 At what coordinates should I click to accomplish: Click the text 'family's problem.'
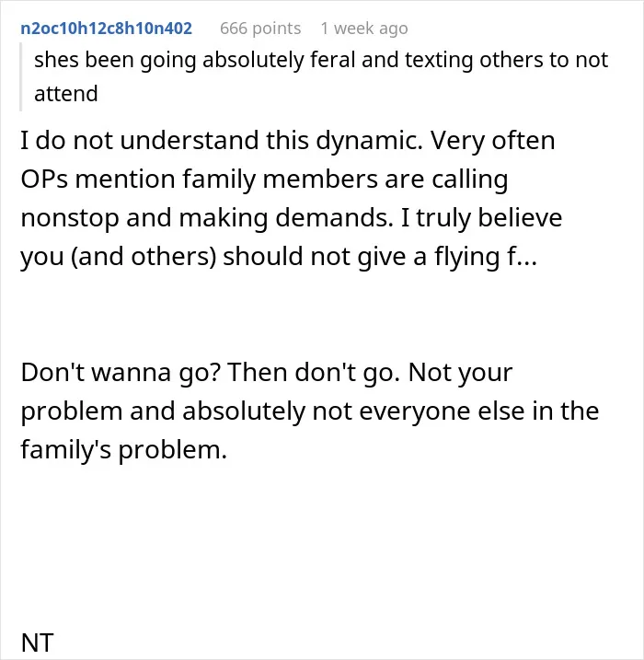pyautogui.click(x=123, y=450)
